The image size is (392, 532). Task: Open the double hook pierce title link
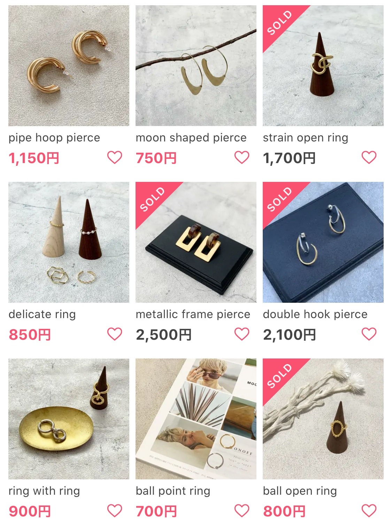(x=315, y=314)
